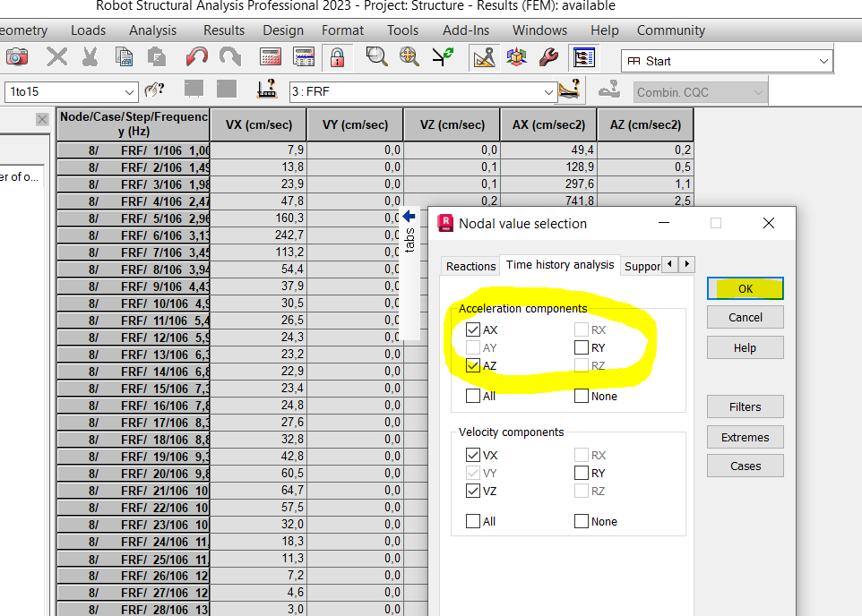862x616 pixels.
Task: Activate the zoom magnifier tool
Action: pyautogui.click(x=376, y=56)
